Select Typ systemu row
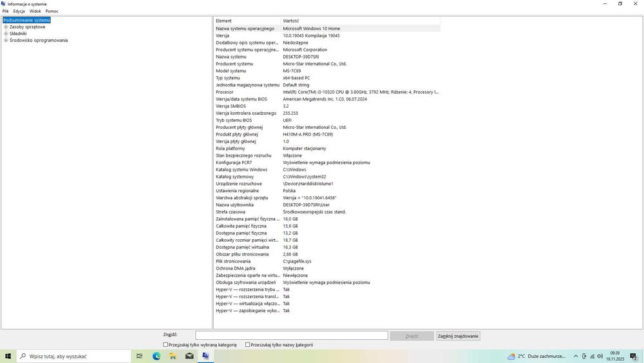 click(x=327, y=78)
